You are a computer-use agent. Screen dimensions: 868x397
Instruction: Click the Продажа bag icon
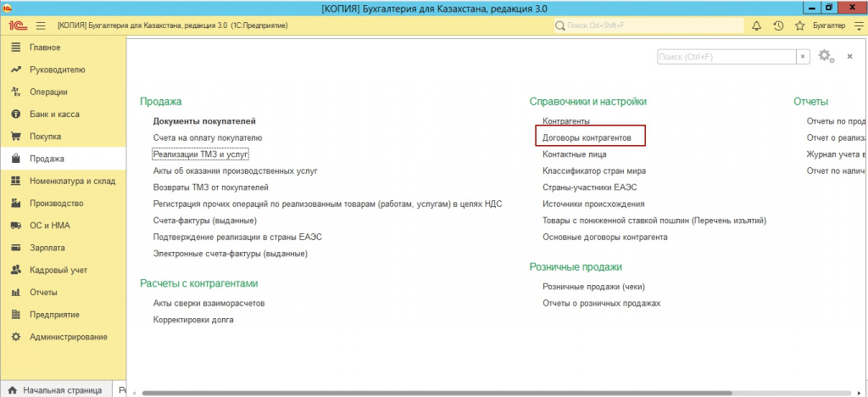pyautogui.click(x=16, y=159)
